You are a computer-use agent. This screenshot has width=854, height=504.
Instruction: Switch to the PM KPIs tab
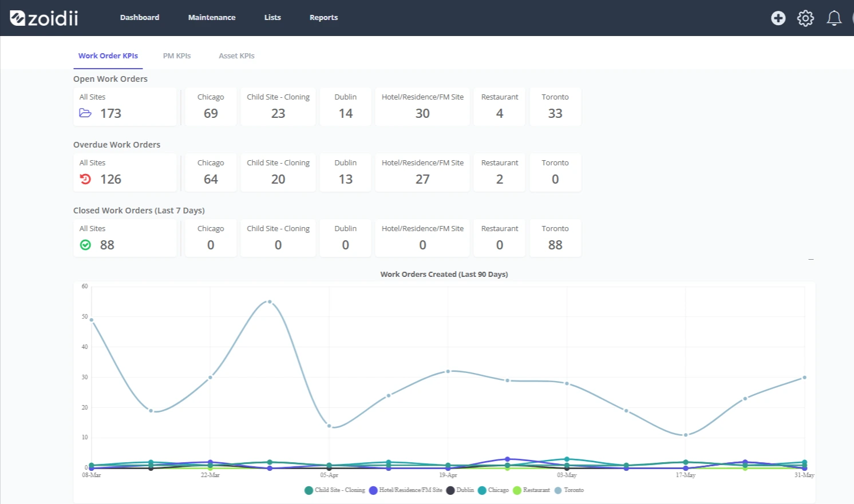177,56
